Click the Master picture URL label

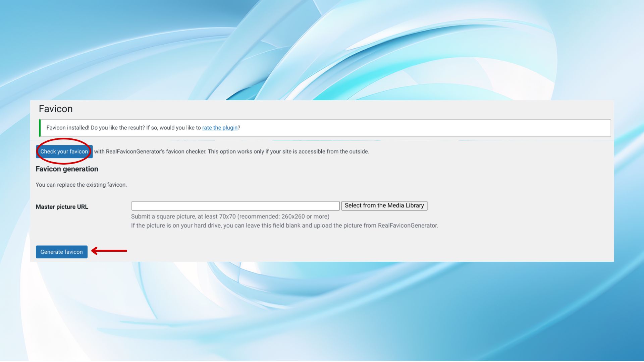click(62, 207)
